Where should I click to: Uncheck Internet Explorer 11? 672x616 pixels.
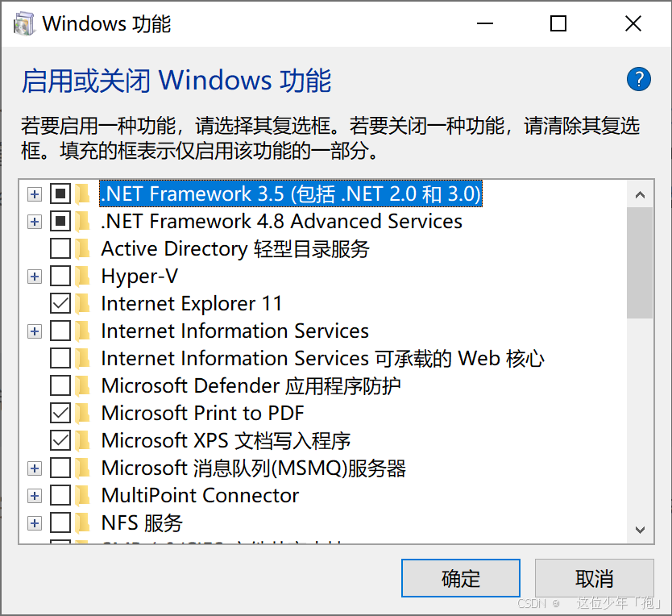tap(60, 303)
